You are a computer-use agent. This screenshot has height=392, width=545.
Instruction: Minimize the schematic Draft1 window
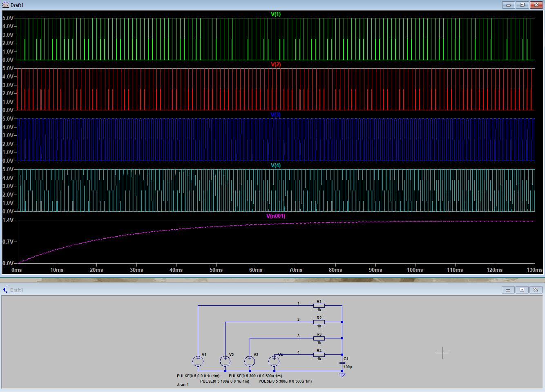[508, 289]
